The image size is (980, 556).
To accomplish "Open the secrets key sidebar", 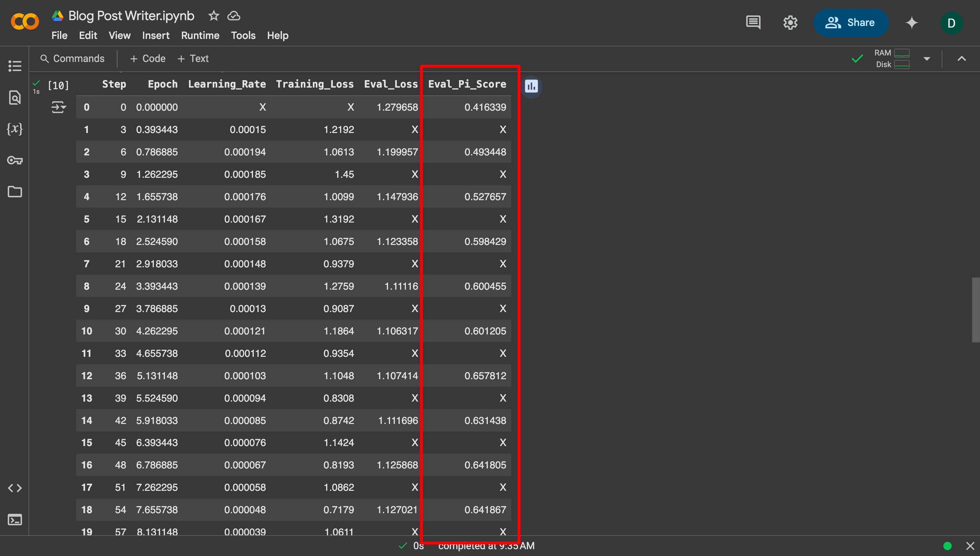I will [x=15, y=160].
